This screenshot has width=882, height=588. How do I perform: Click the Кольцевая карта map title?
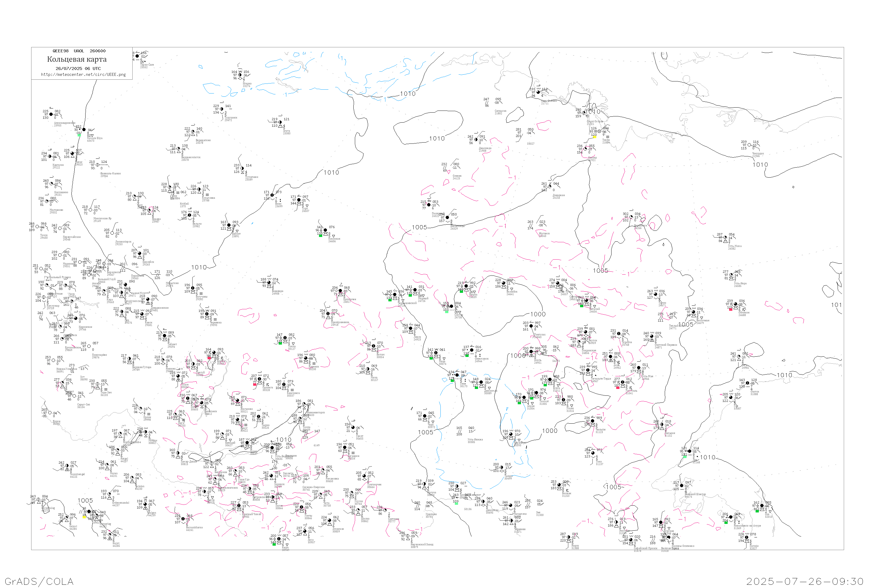click(x=77, y=59)
